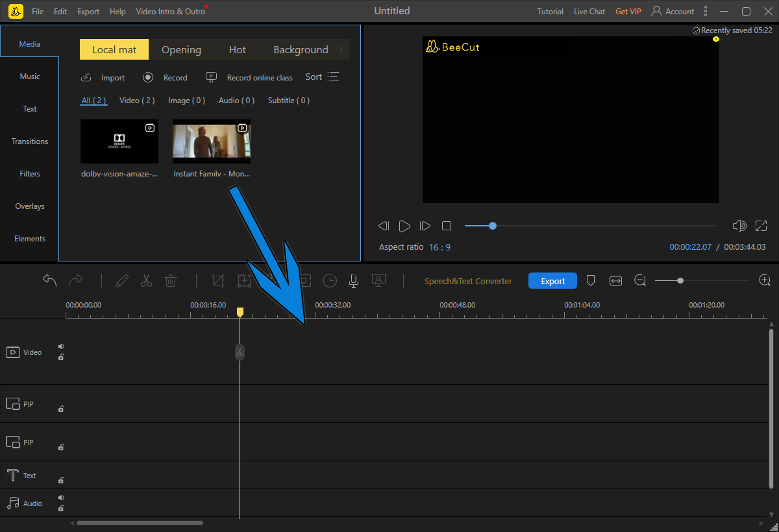Open the Export menu in menu bar
The height and width of the screenshot is (532, 779).
tap(88, 12)
